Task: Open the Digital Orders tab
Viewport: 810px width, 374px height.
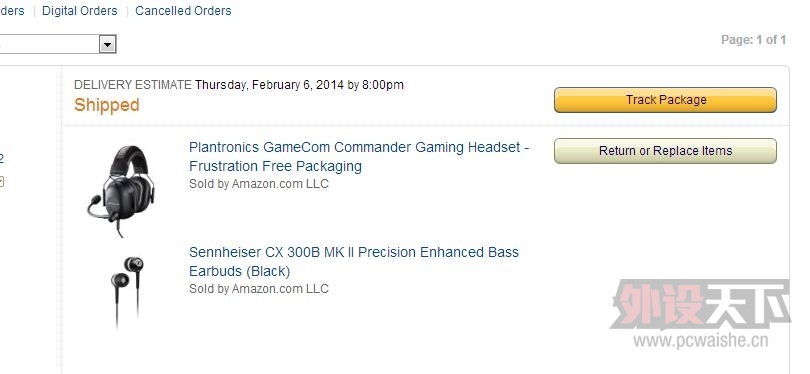Action: [80, 11]
